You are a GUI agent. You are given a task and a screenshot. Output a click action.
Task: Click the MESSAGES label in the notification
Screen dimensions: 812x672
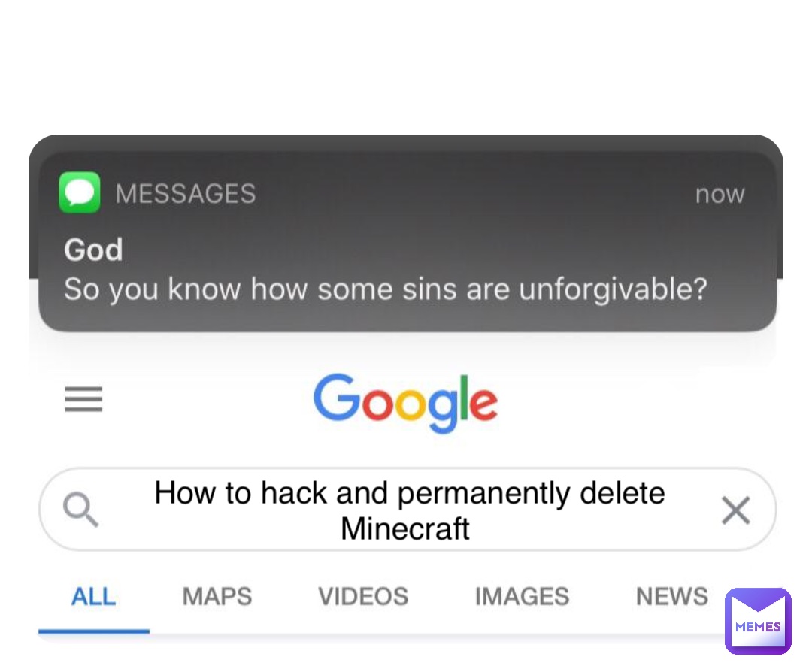[x=185, y=194]
